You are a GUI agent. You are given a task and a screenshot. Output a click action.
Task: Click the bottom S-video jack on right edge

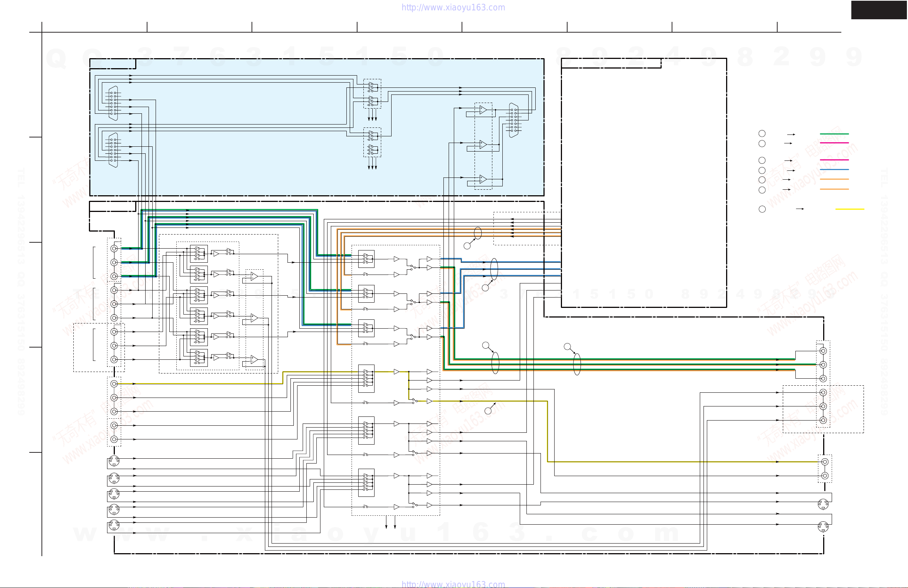click(x=823, y=526)
